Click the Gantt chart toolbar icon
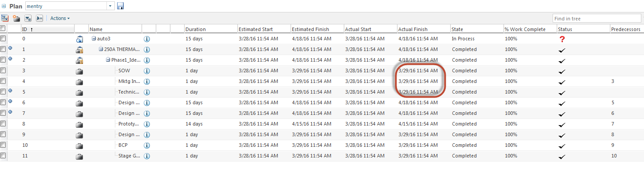644x173 pixels. pyautogui.click(x=5, y=18)
